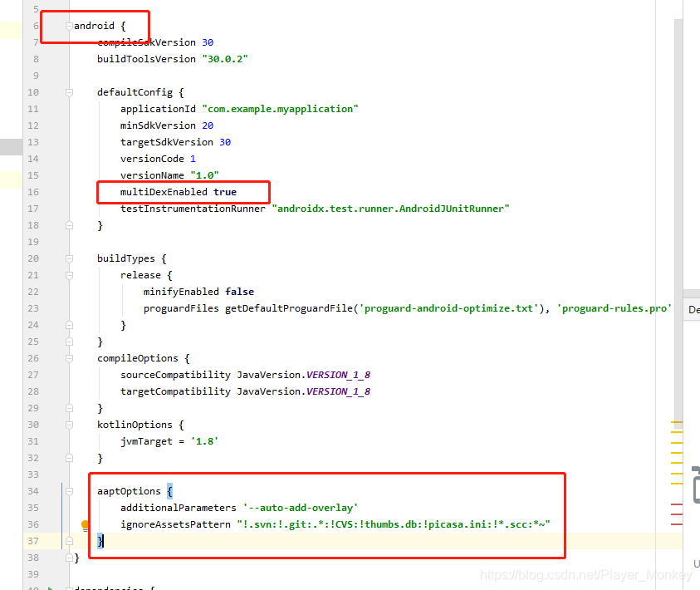The width and height of the screenshot is (700, 590).
Task: Collapse the aaptOptions block
Action: tap(69, 491)
